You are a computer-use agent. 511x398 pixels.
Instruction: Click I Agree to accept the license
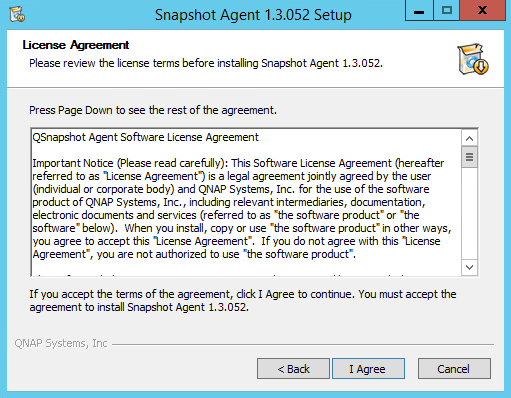pyautogui.click(x=368, y=369)
